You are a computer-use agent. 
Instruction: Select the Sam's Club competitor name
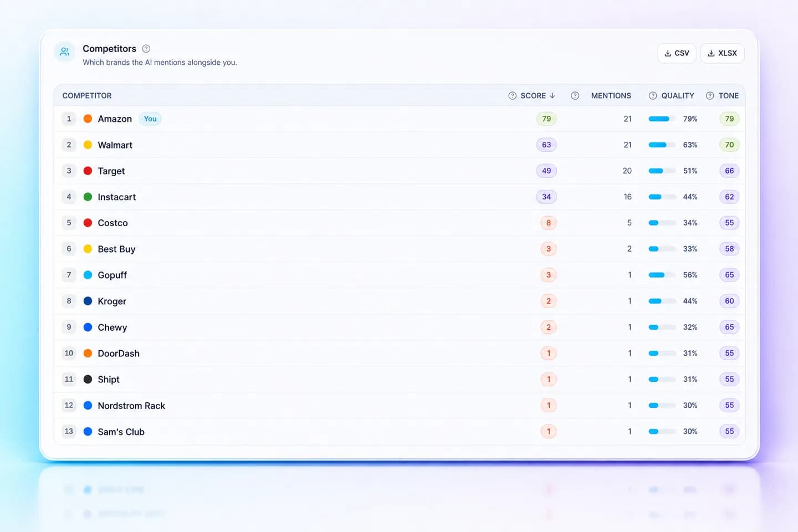(121, 431)
